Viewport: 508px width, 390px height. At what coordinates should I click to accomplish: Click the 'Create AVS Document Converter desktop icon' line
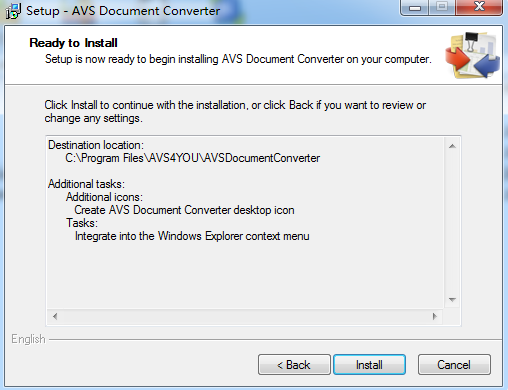[x=184, y=210]
